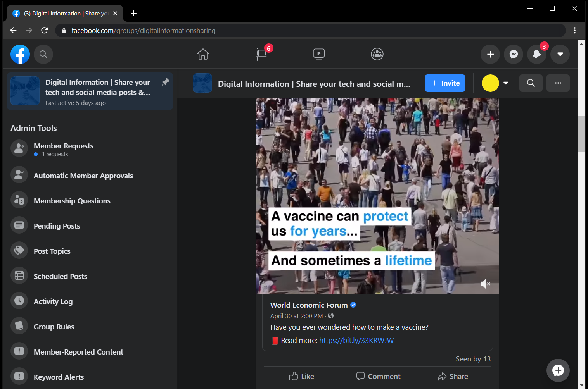The height and width of the screenshot is (389, 588).
Task: Click the Keyword Alerts icon
Action: (x=19, y=376)
